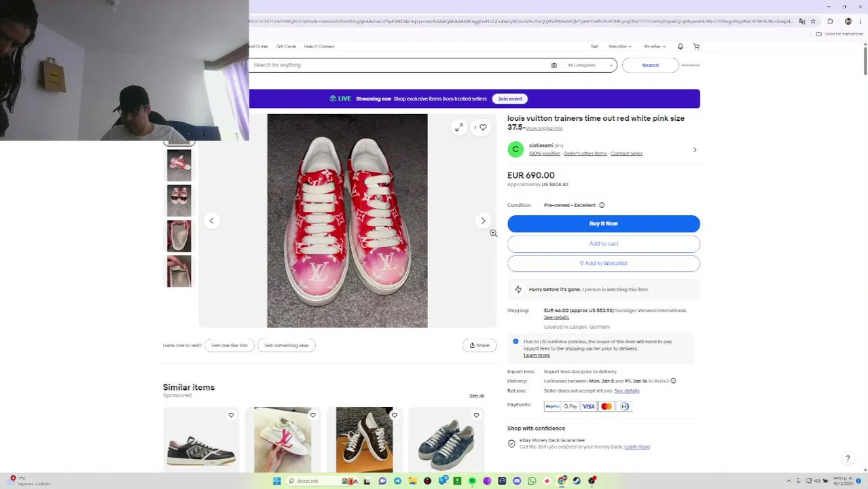The image size is (868, 489).
Task: Open Chrome profile avatar
Action: [848, 21]
